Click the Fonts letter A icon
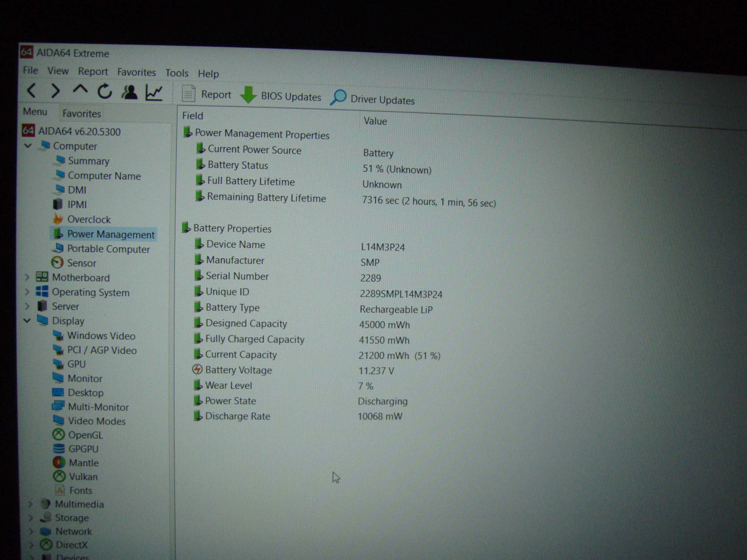This screenshot has width=747, height=560. (x=60, y=490)
